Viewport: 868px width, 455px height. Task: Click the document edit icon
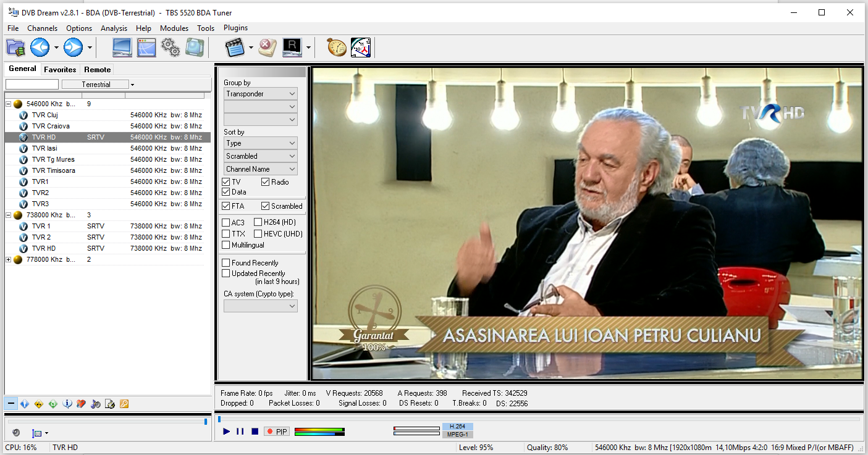[110, 404]
